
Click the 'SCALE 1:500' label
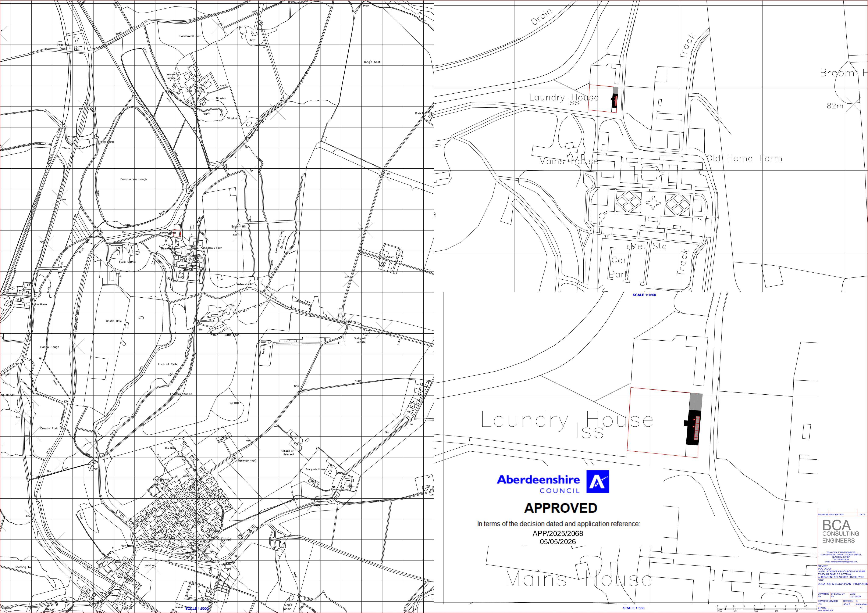[x=634, y=608]
